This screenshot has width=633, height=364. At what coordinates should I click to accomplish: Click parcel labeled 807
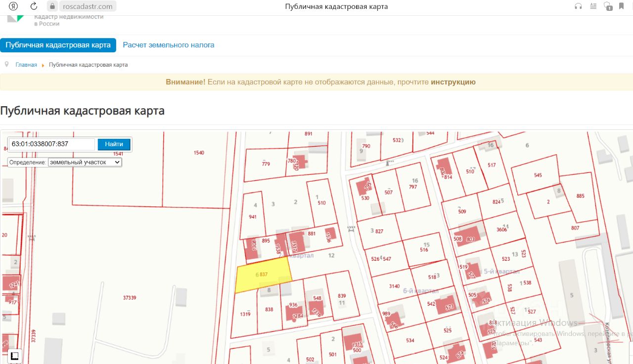[575, 228]
